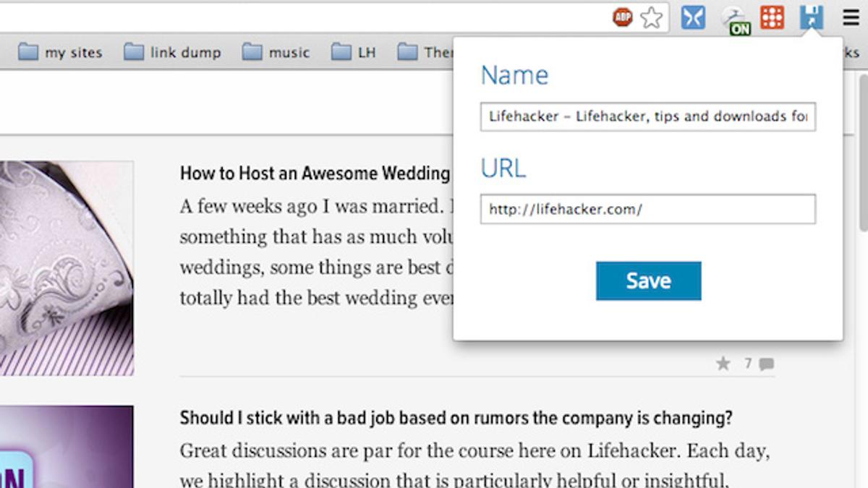868x488 pixels.
Task: Open the "my sites" bookmarks folder
Action: (x=61, y=53)
